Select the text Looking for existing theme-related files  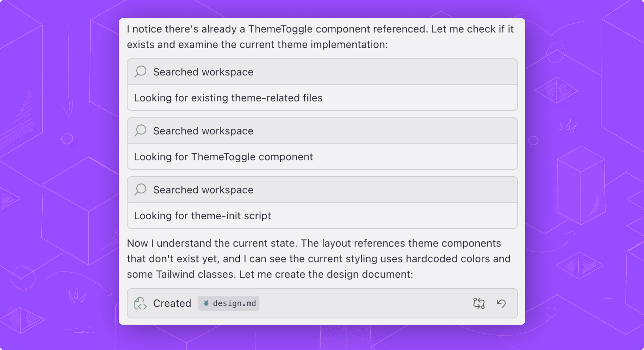point(228,98)
